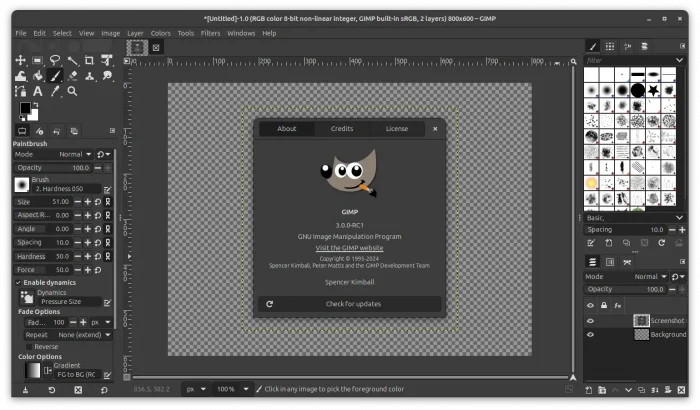Adjust the Paintbrush Opacity slider
Screen dimensions: 700x410
[52, 168]
